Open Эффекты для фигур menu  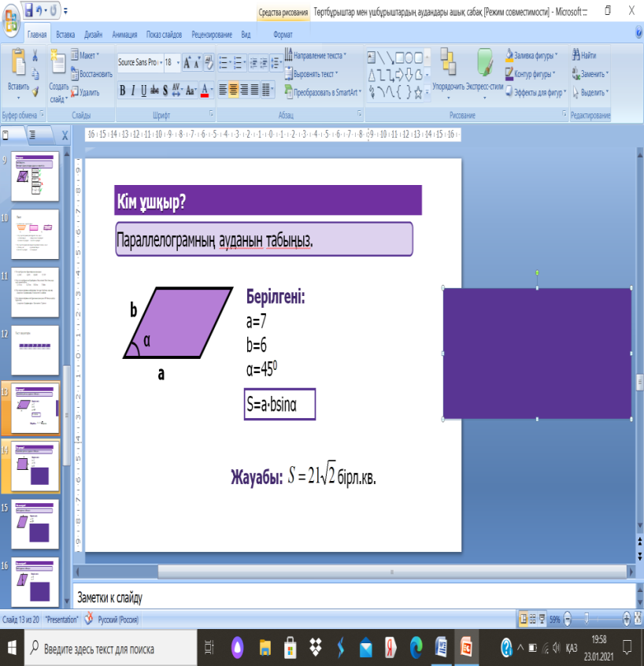(536, 92)
